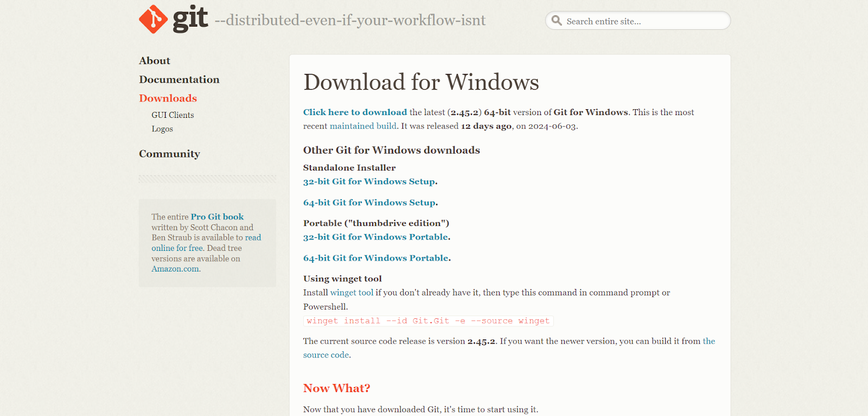Download 64-bit Git for Windows Portable
This screenshot has width=868, height=416.
[x=376, y=258]
